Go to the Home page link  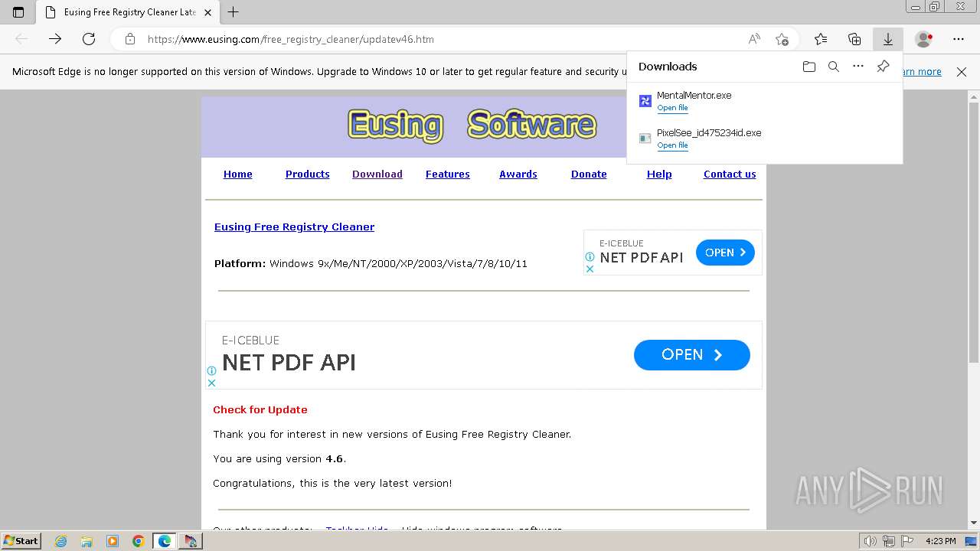(238, 174)
